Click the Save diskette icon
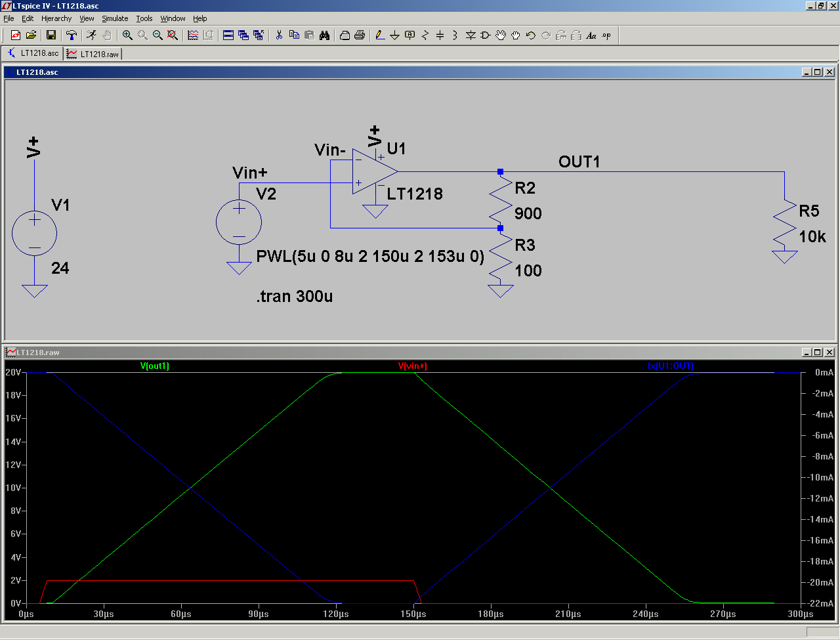Viewport: 840px width, 640px height. [51, 35]
